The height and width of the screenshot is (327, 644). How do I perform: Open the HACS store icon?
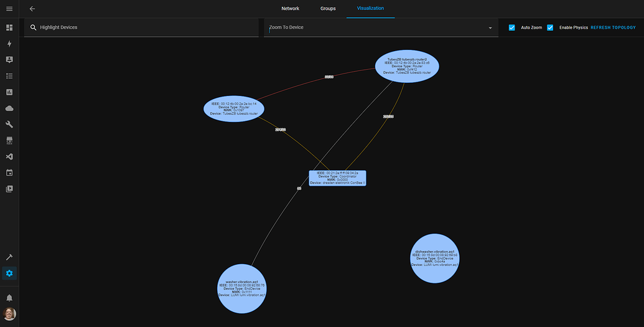click(9, 141)
